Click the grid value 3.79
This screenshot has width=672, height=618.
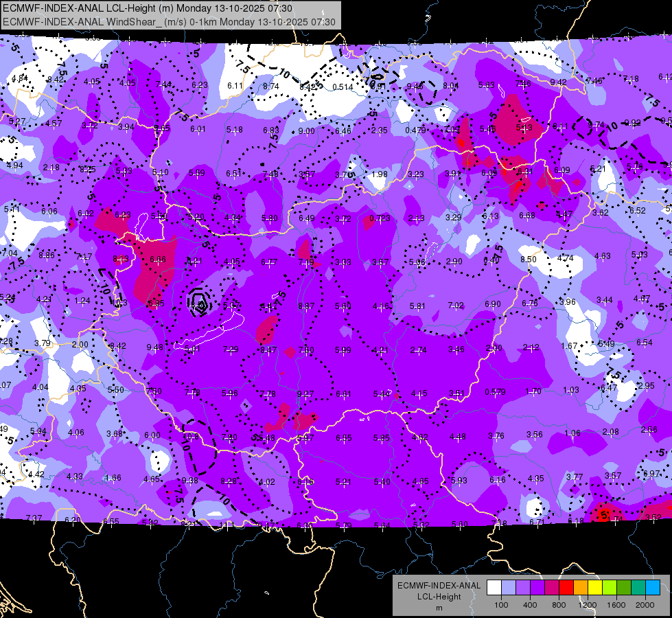pyautogui.click(x=43, y=343)
